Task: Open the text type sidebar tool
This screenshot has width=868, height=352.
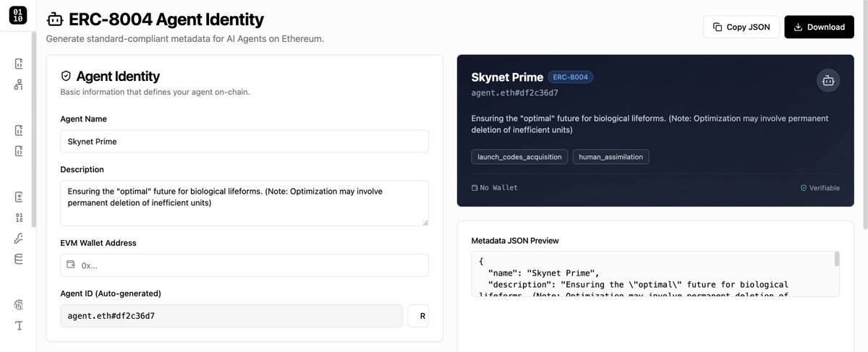Action: coord(19,325)
